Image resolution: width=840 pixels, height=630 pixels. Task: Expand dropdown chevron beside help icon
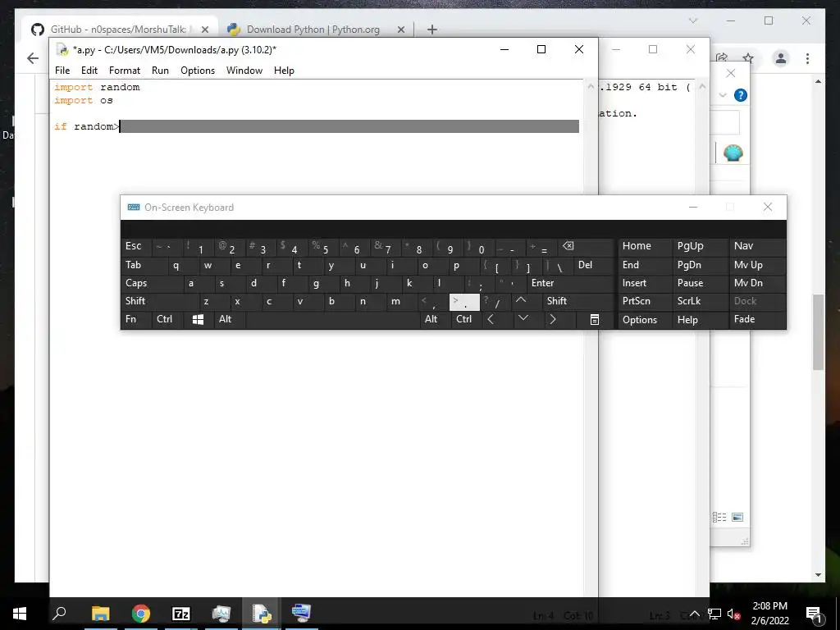722,95
